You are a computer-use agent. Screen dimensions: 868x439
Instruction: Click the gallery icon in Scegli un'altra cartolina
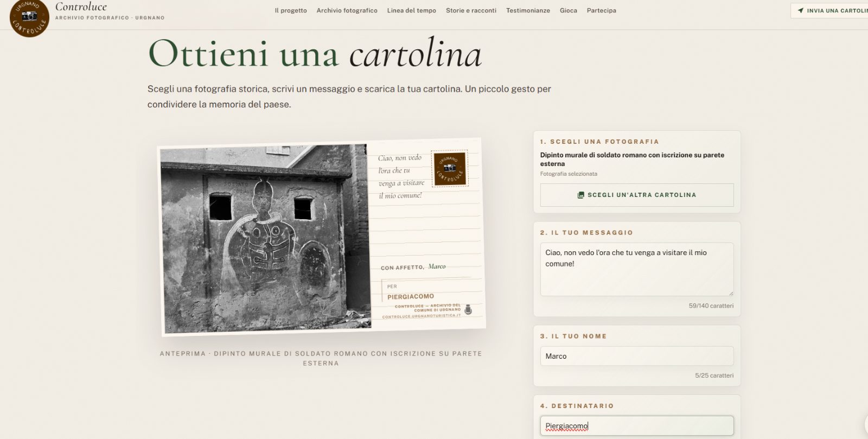pos(580,195)
